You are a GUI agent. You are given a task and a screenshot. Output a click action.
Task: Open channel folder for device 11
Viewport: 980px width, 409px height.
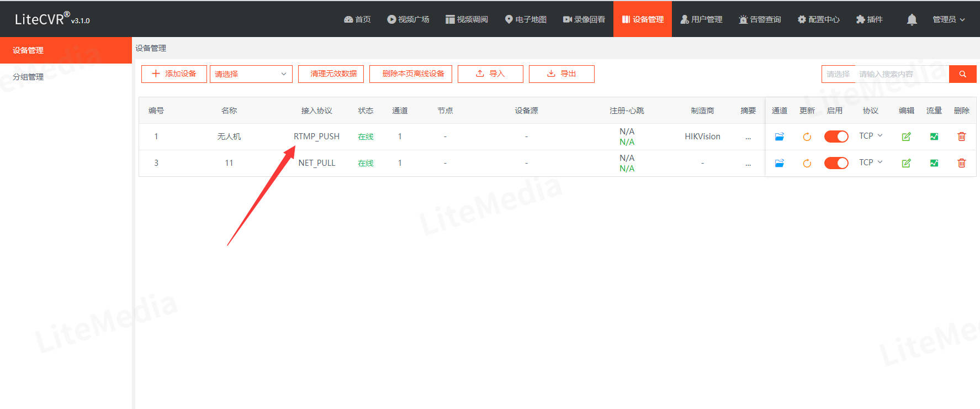pyautogui.click(x=779, y=163)
